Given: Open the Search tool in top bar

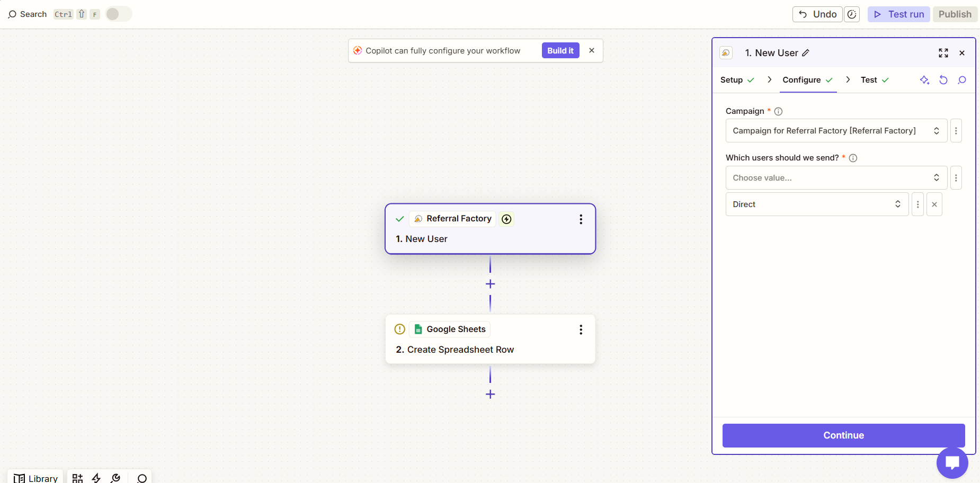Looking at the screenshot, I should [28, 14].
